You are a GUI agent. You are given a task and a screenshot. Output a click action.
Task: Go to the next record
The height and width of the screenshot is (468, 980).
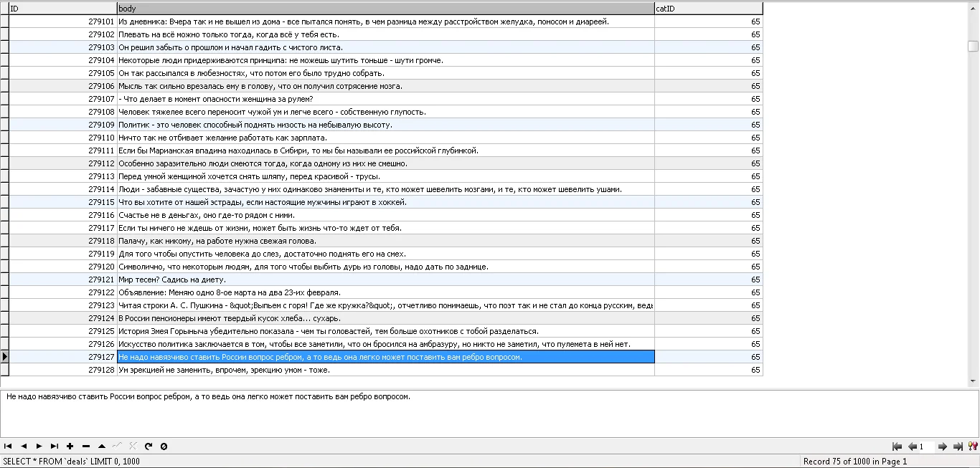pyautogui.click(x=39, y=446)
